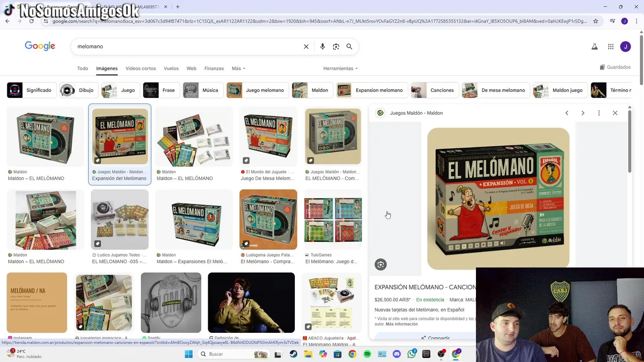This screenshot has width=644, height=362.
Task: Click the page vertical scrollbar
Action: (x=641, y=60)
